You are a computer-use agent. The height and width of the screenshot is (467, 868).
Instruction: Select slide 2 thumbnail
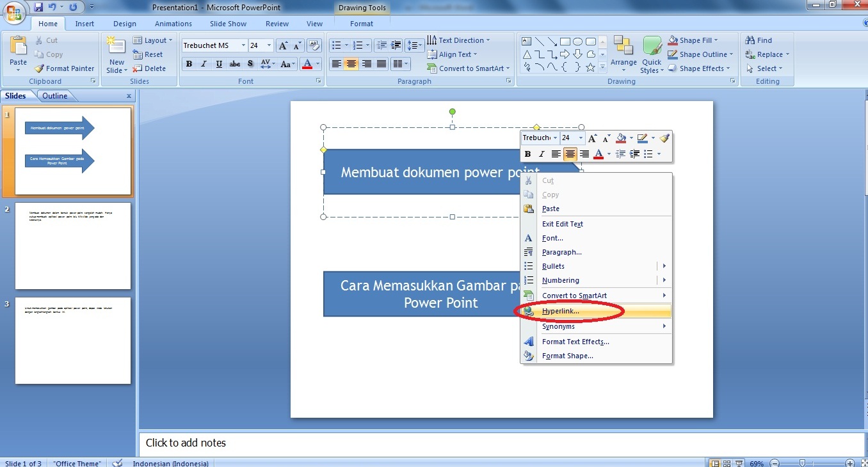[73, 246]
